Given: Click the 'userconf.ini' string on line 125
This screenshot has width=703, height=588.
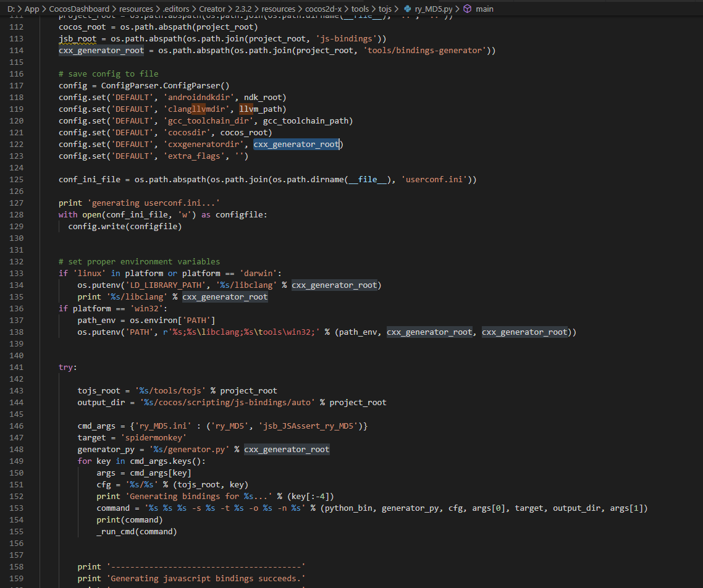Looking at the screenshot, I should 434,180.
